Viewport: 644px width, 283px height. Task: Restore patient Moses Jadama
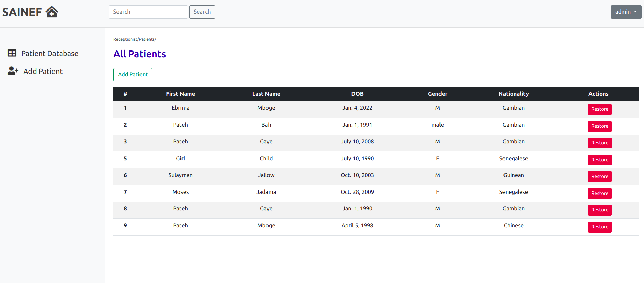[x=600, y=194]
